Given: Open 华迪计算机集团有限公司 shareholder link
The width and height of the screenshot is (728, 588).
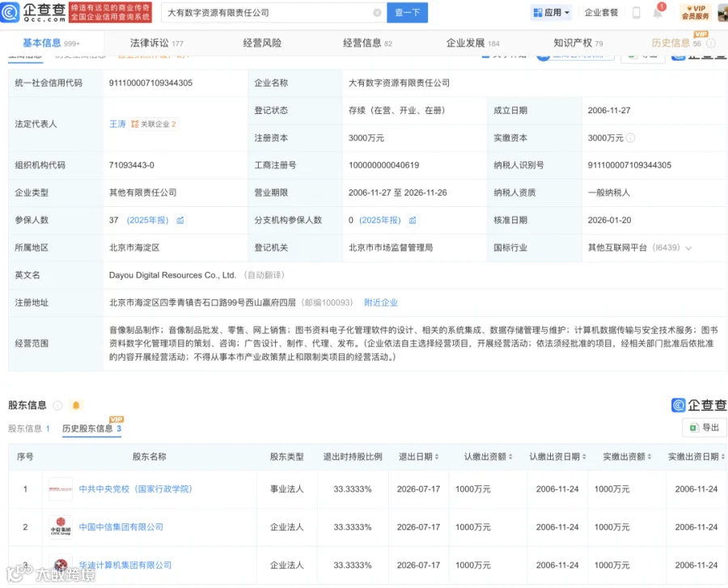Looking at the screenshot, I should pos(125,565).
